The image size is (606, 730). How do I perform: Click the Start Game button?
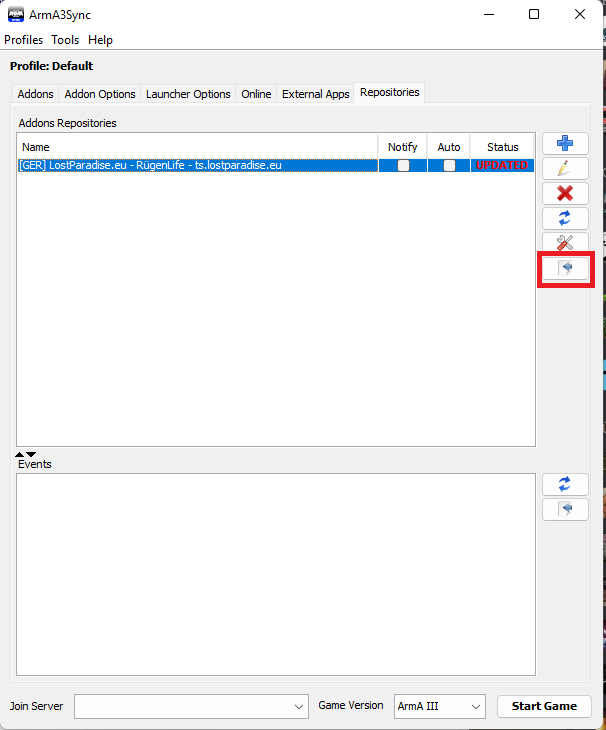click(x=544, y=706)
